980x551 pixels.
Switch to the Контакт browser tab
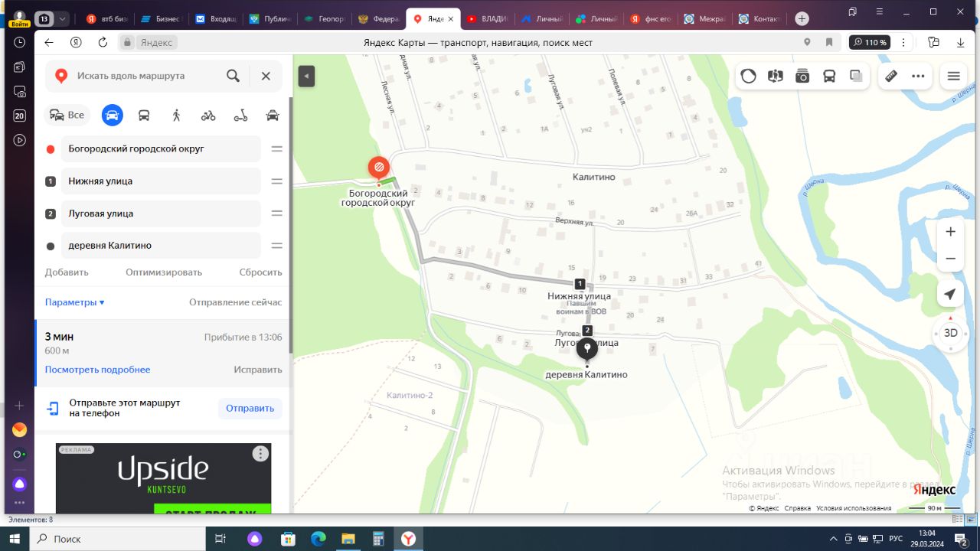coord(759,18)
